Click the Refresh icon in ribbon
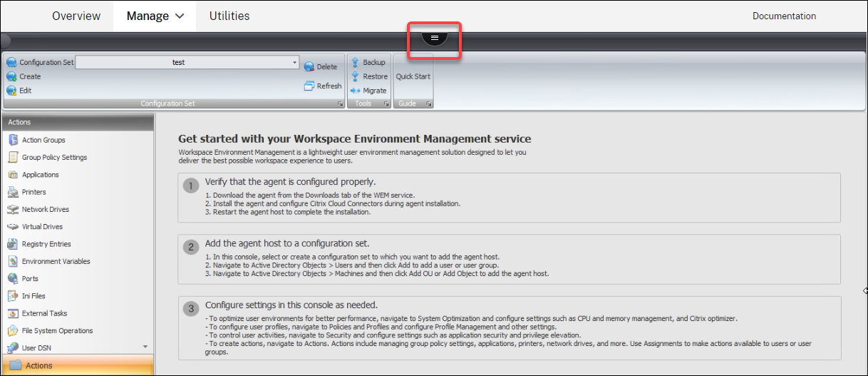Viewport: 868px width, 376px height. click(x=309, y=86)
